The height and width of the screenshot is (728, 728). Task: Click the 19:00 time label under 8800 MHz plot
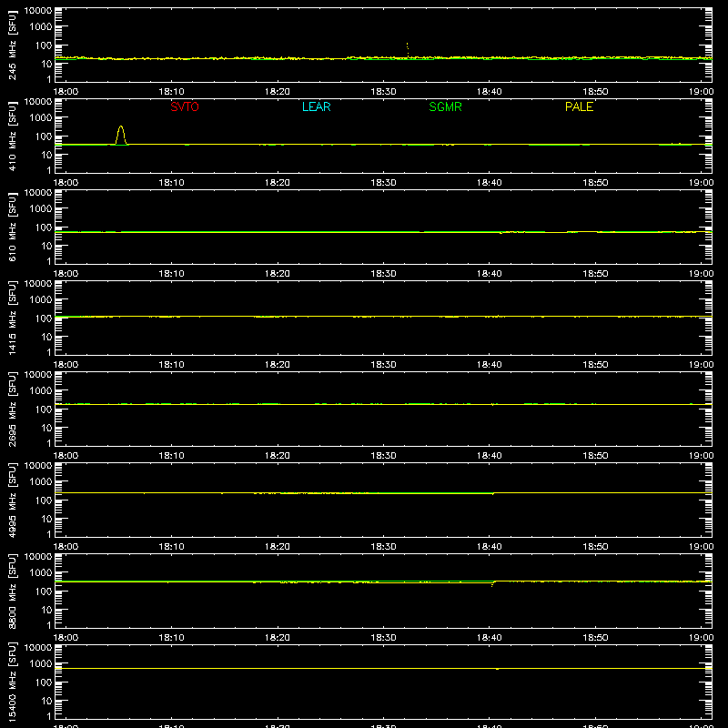pyautogui.click(x=701, y=638)
